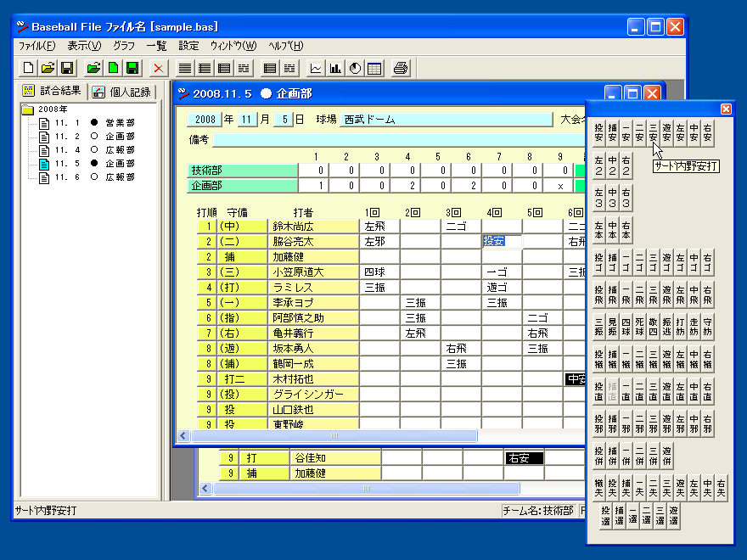Click the pie chart toolbar icon

(355, 68)
